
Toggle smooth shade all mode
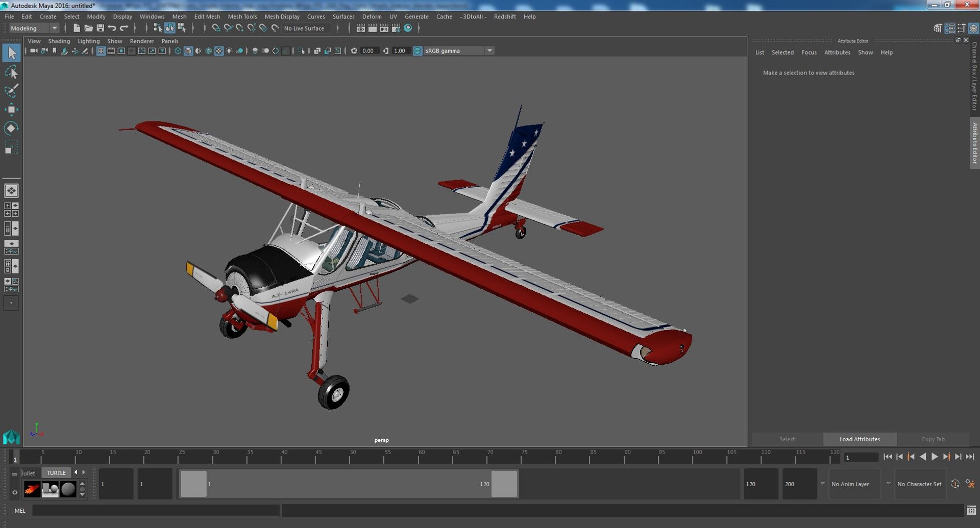coord(188,51)
